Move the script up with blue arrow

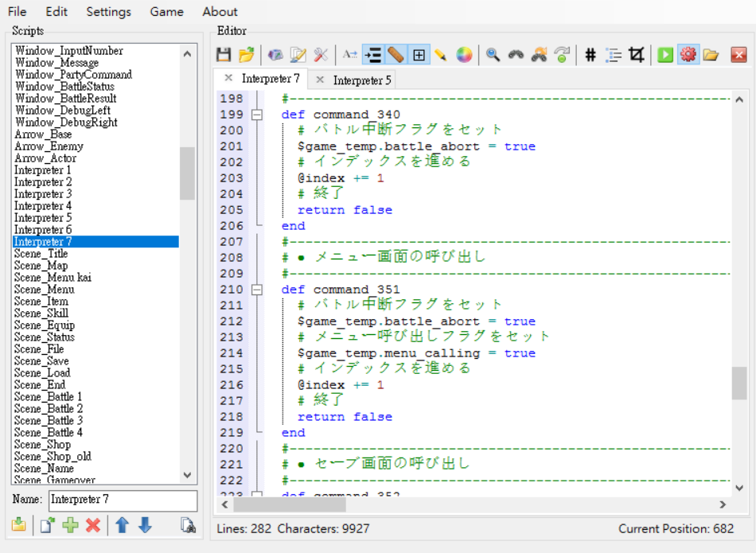click(x=122, y=525)
